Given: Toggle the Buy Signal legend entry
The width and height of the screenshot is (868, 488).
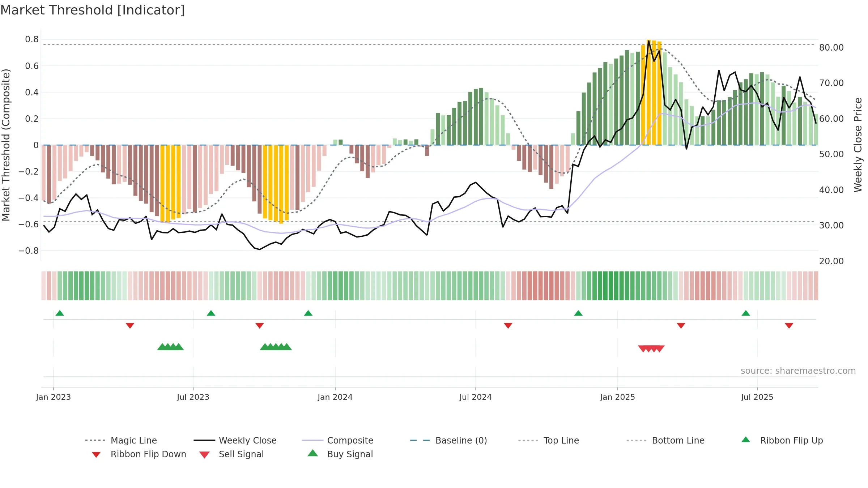Looking at the screenshot, I should 340,454.
